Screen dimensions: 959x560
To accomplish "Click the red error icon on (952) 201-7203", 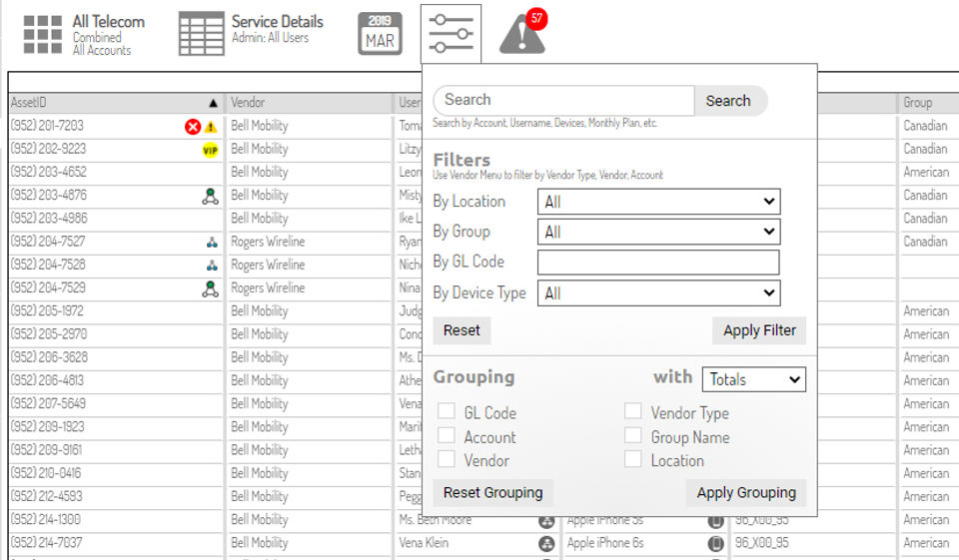I will coord(193,127).
